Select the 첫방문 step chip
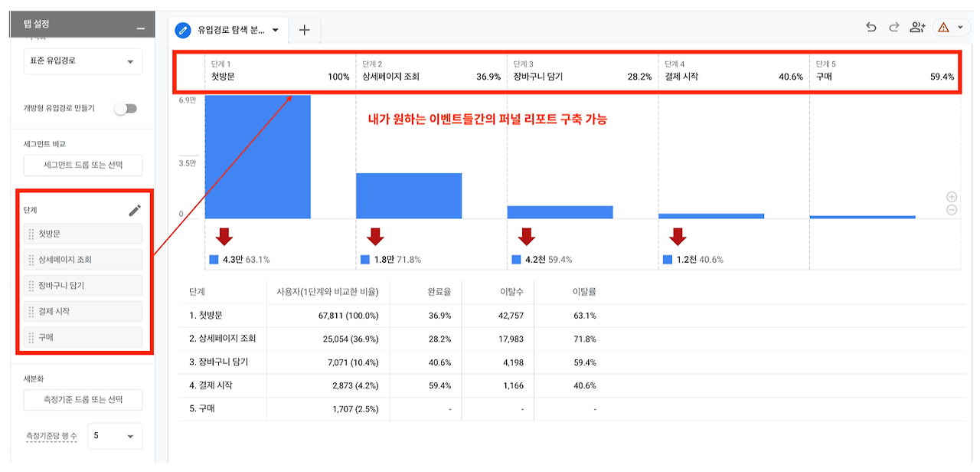The width and height of the screenshot is (980, 472). 83,234
